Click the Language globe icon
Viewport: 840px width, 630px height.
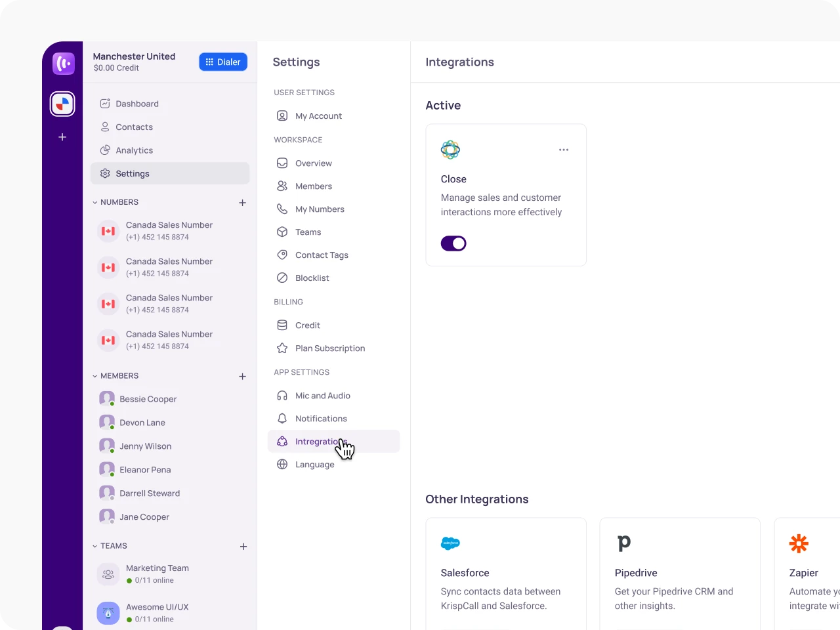[x=282, y=465]
